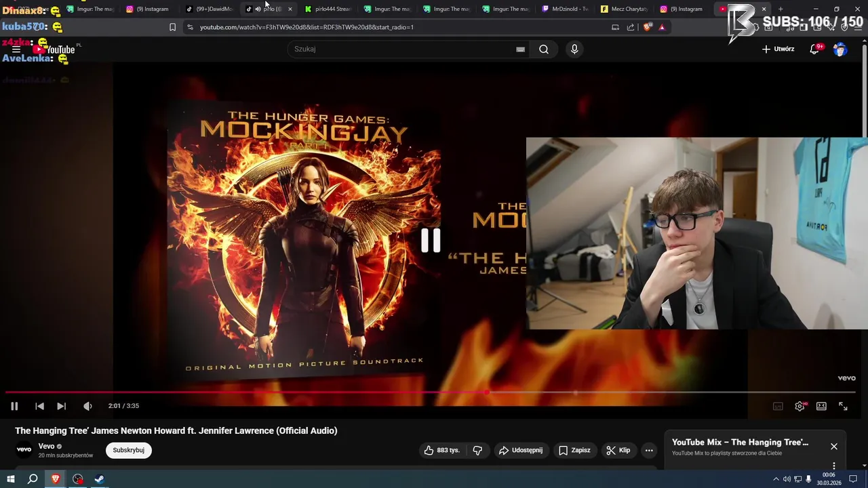
Task: Mute the video volume
Action: pos(87,406)
